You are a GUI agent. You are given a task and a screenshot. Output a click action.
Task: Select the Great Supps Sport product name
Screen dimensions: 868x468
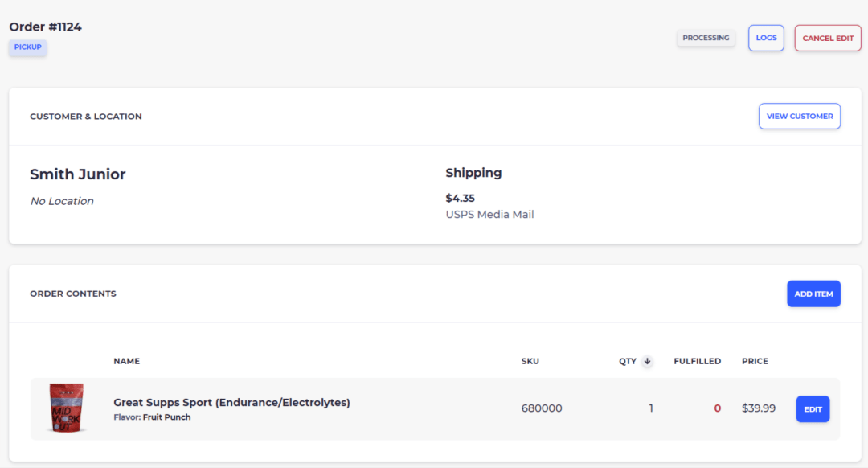pyautogui.click(x=232, y=403)
